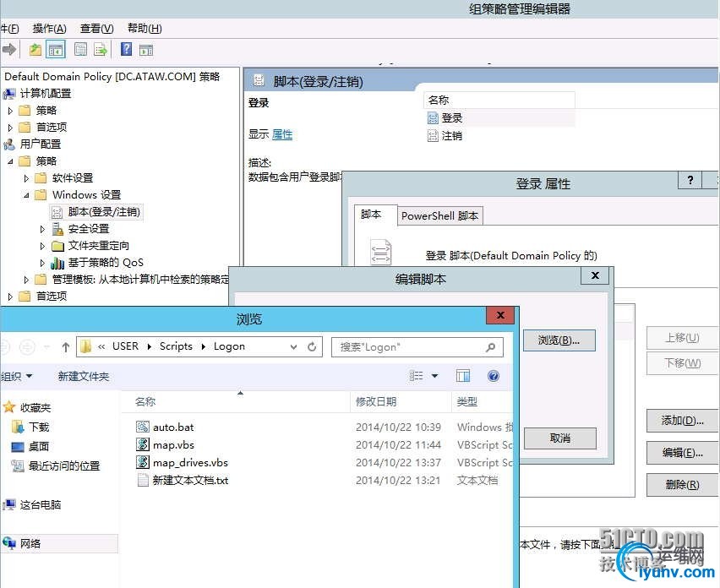Click search magnifier in 浏览 dialog
720x588 pixels.
pos(490,347)
